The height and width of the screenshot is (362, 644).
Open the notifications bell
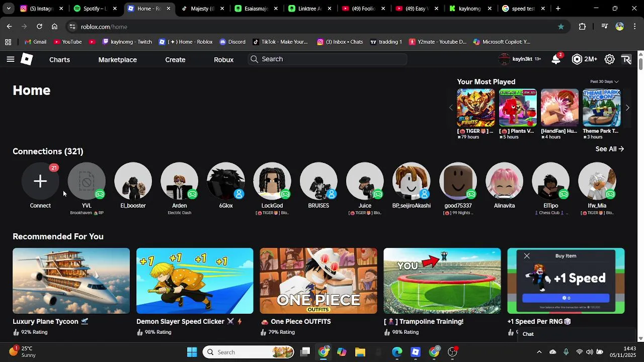click(556, 59)
